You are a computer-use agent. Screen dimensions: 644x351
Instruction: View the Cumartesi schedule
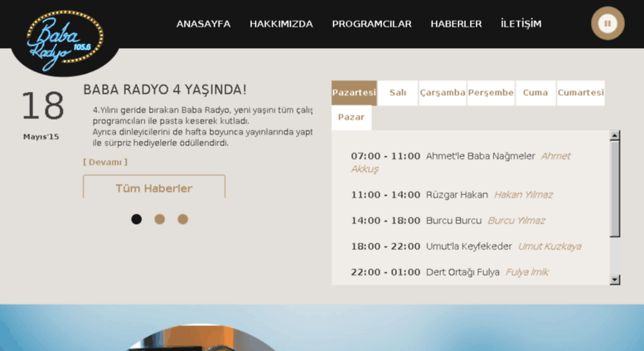click(581, 93)
